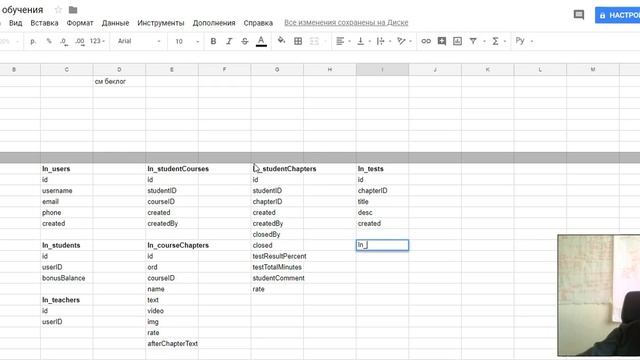
Task: Click the merge cells icon
Action: [314, 41]
